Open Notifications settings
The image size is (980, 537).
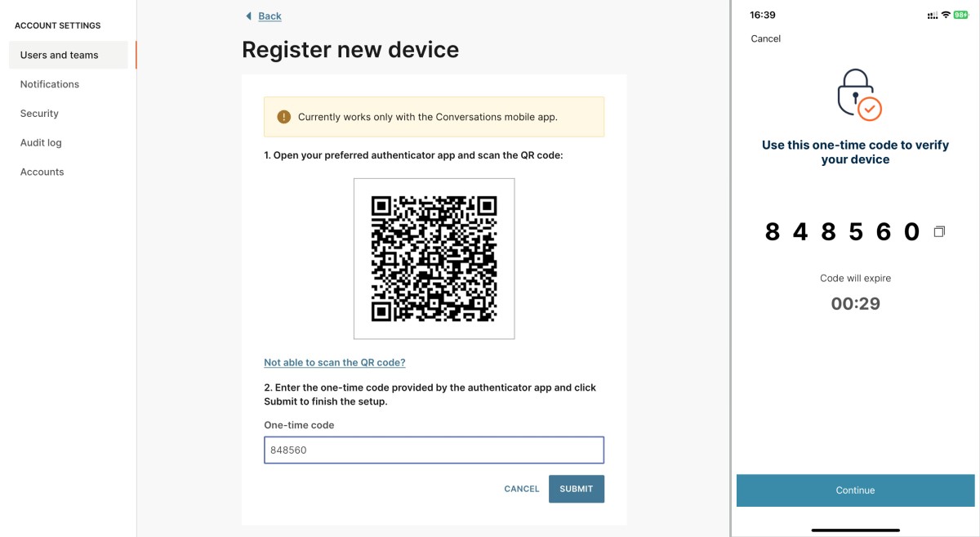(x=50, y=84)
